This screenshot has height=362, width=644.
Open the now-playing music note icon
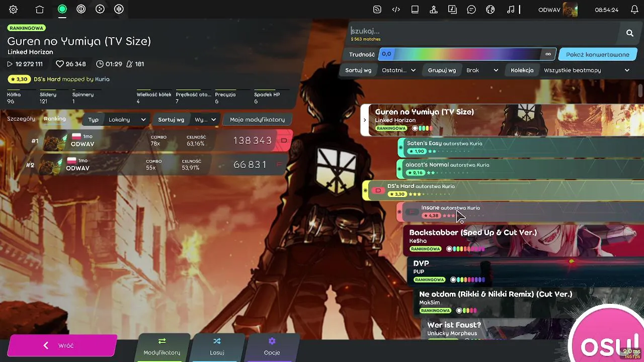[511, 10]
